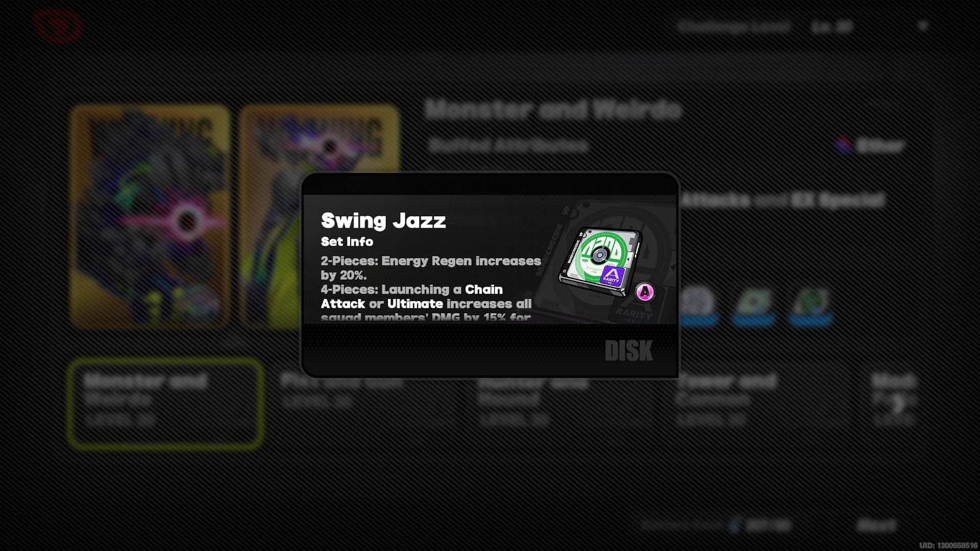Select the highlighted Monster and Weirdo stage
The width and height of the screenshot is (980, 551).
pyautogui.click(x=165, y=403)
